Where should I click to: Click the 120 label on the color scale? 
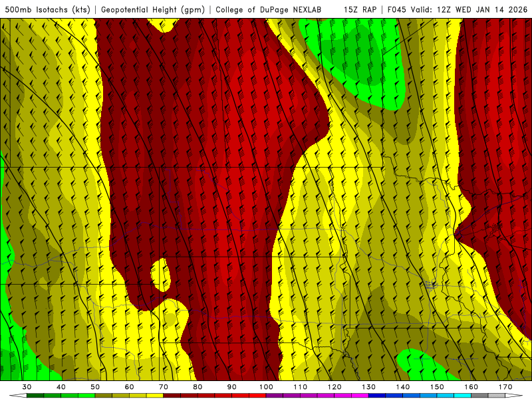coord(334,387)
